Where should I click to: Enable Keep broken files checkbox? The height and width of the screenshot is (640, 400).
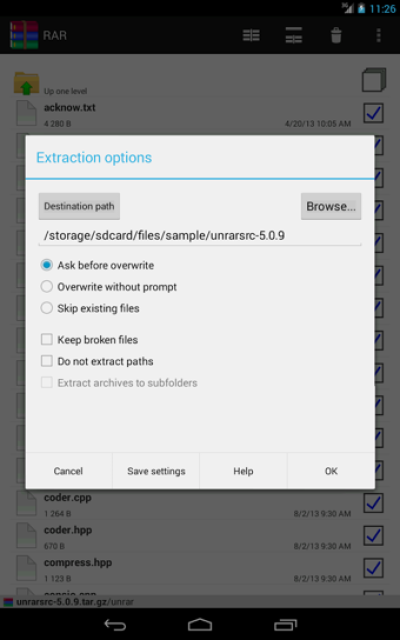(89, 340)
